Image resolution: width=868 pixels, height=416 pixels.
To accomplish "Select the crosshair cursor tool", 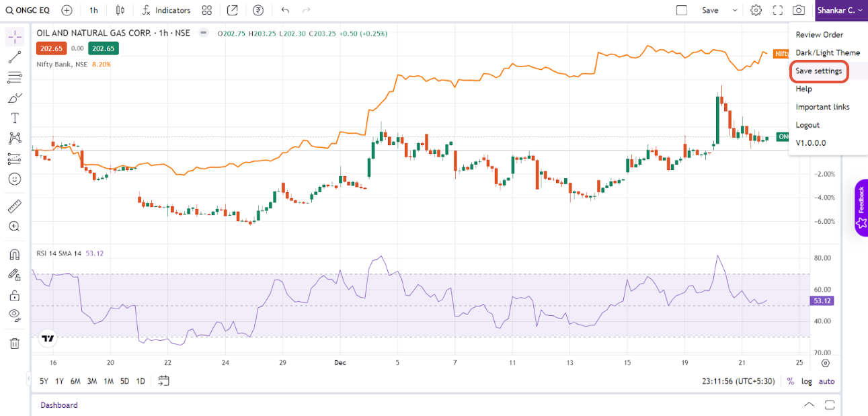I will 14,36.
